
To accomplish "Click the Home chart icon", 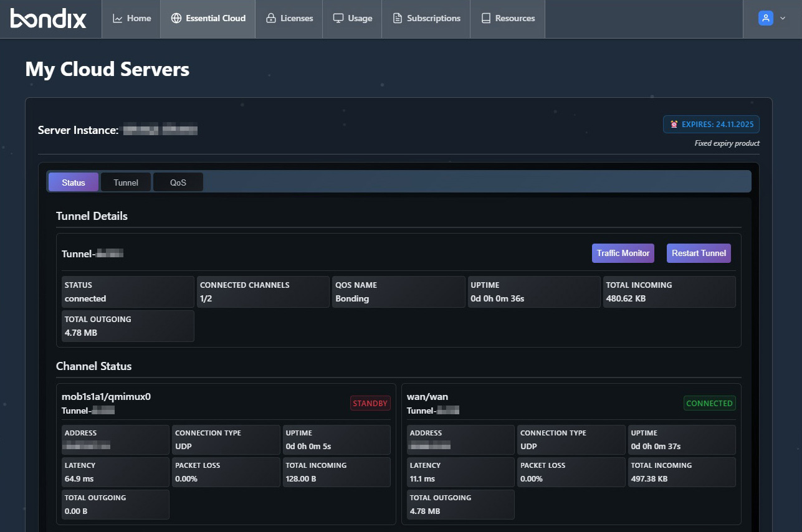I will tap(117, 19).
